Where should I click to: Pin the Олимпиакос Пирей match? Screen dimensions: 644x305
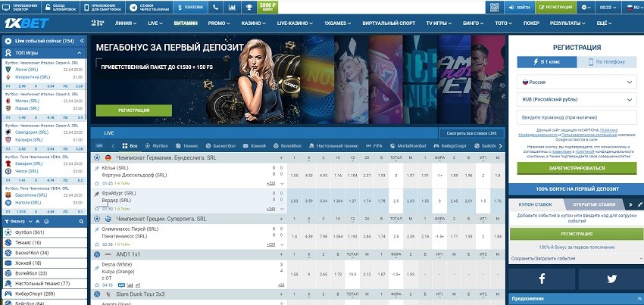point(97,229)
